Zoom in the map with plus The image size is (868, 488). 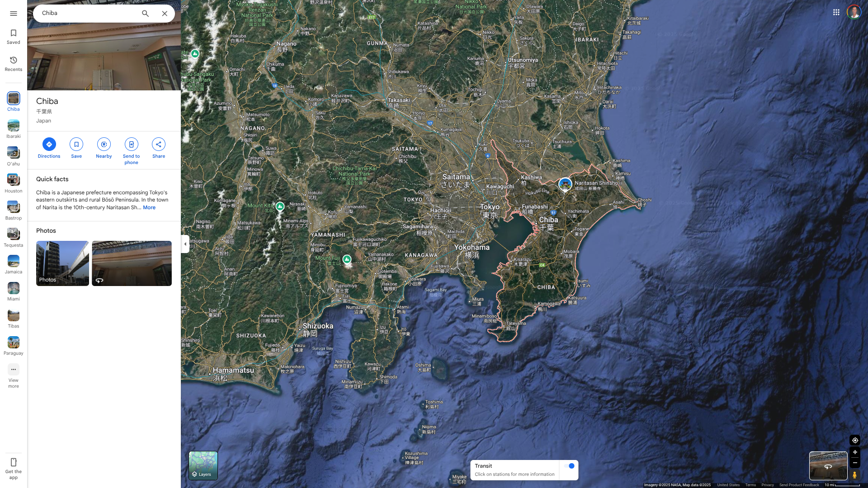pyautogui.click(x=855, y=452)
